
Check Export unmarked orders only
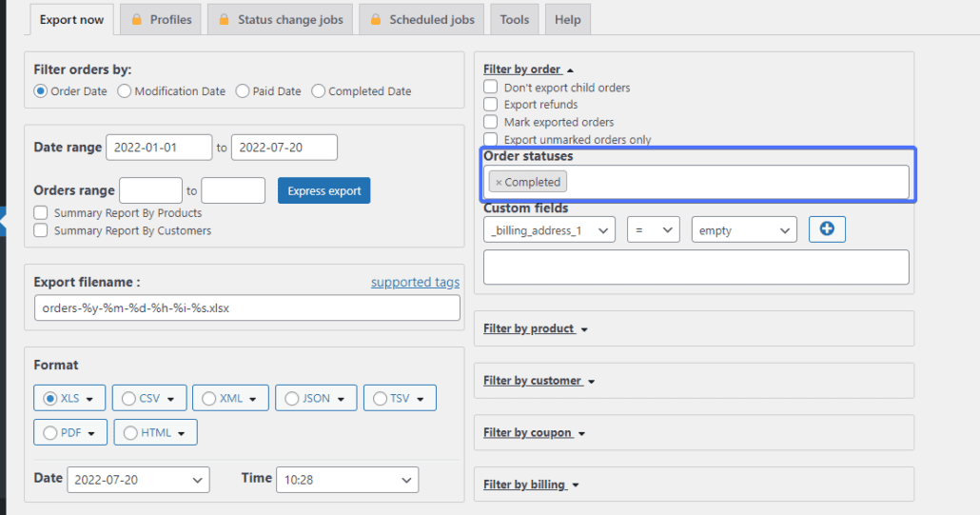[x=491, y=139]
